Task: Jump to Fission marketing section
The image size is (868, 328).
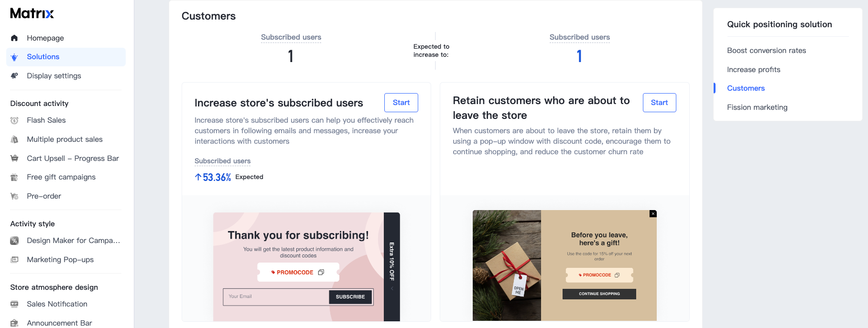Action: coord(757,107)
